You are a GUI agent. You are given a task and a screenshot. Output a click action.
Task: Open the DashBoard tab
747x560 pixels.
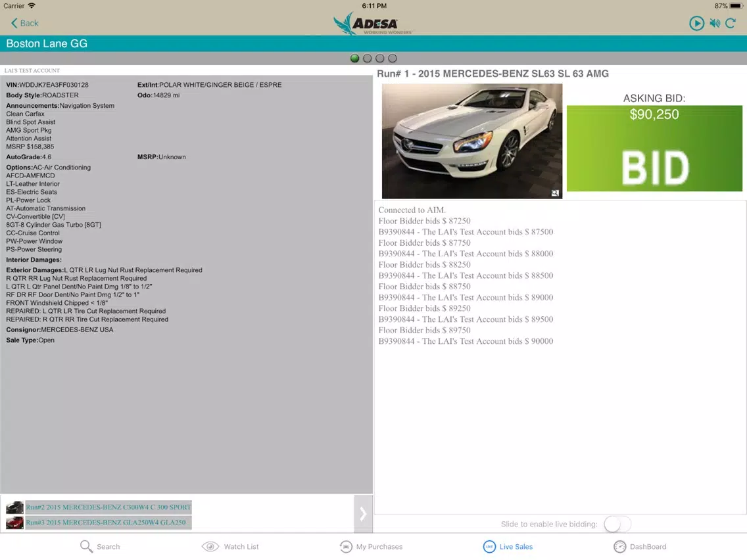pos(640,547)
